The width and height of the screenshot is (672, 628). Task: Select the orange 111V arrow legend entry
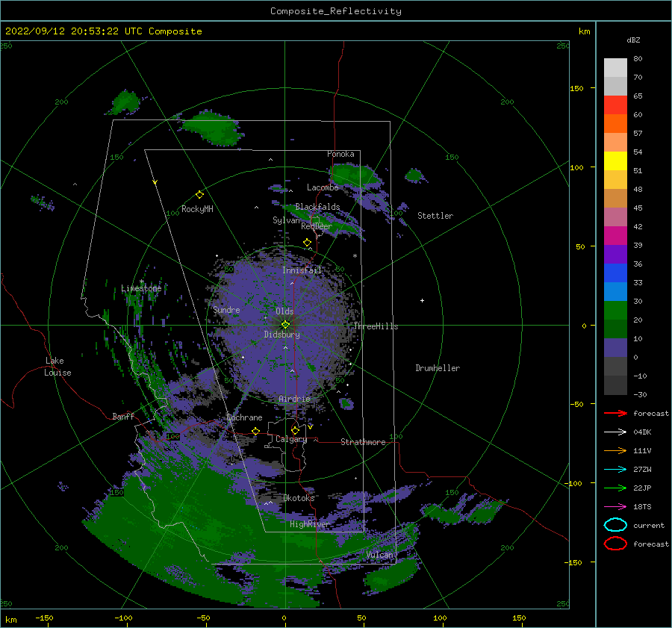pyautogui.click(x=615, y=450)
